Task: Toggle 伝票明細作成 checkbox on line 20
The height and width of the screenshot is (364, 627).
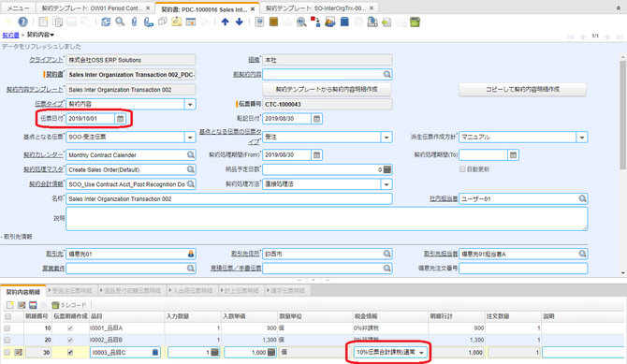Action: coord(70,340)
